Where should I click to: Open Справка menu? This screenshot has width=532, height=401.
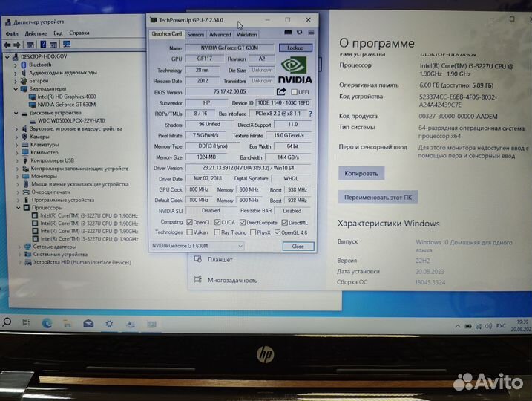(79, 33)
